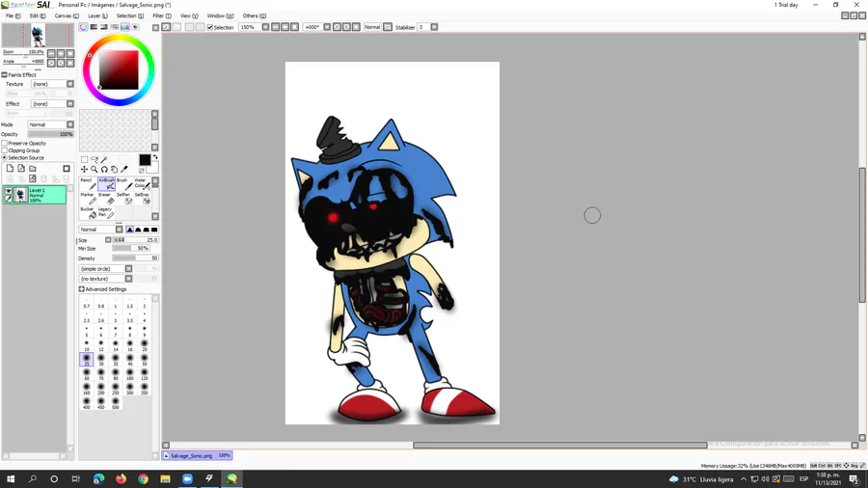Open the canvas zoom percentage dropdown

(x=266, y=27)
